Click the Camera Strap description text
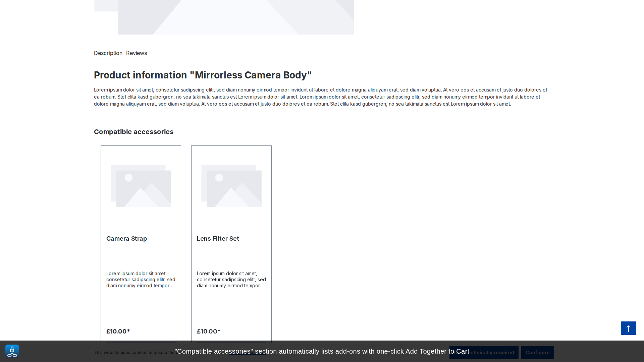The image size is (644, 362). 141,280
